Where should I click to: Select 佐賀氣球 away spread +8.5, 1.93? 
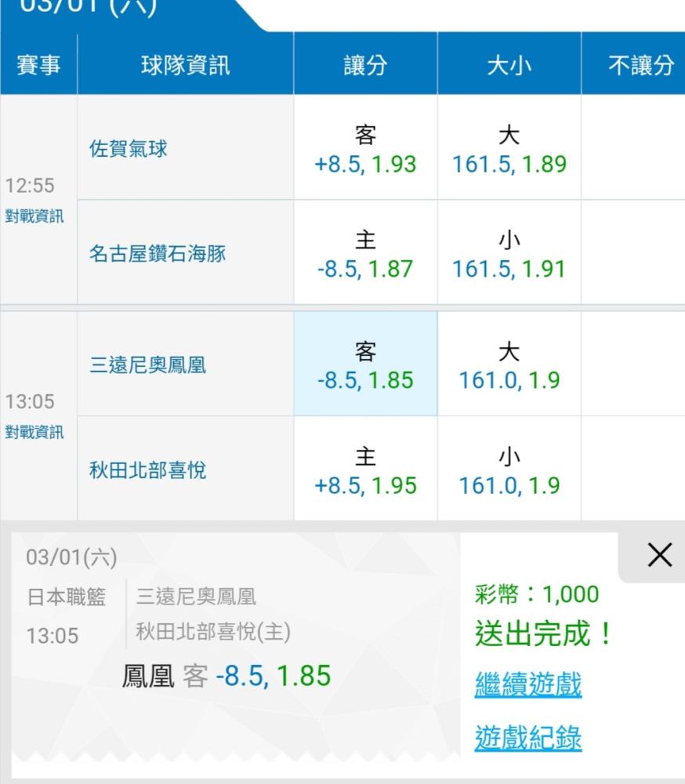click(365, 149)
